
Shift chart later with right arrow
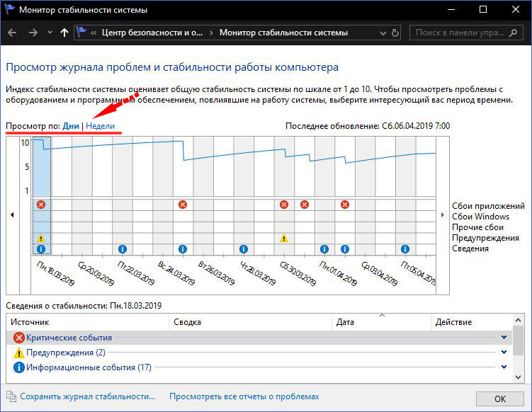[x=443, y=215]
